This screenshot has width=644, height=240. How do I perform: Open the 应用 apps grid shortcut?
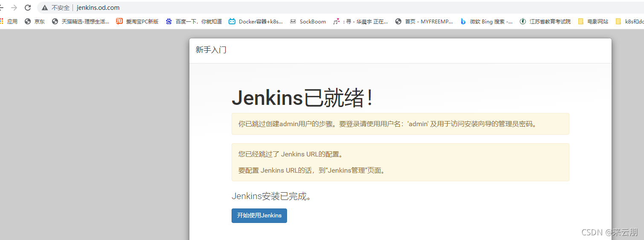pyautogui.click(x=8, y=21)
